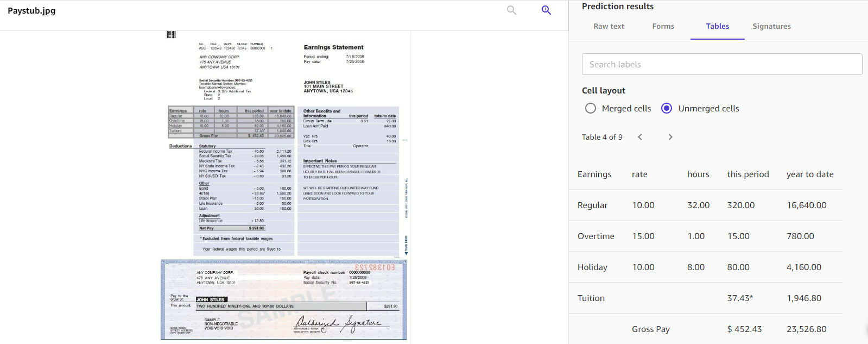Open the Signatures tab
Image resolution: width=868 pixels, height=344 pixels.
coord(771,26)
